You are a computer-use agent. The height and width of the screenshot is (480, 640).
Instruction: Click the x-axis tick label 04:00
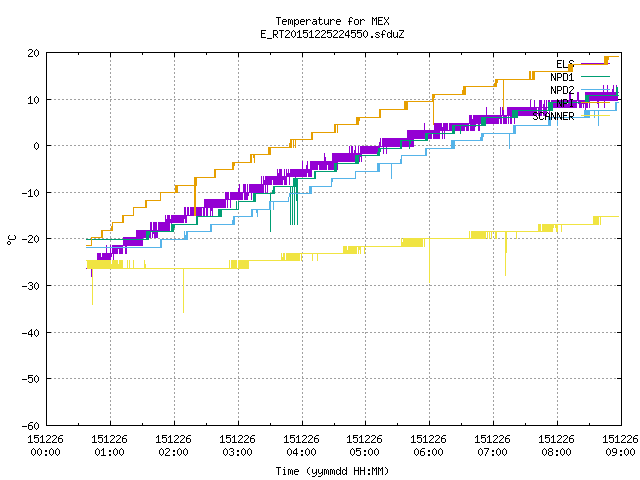301,452
